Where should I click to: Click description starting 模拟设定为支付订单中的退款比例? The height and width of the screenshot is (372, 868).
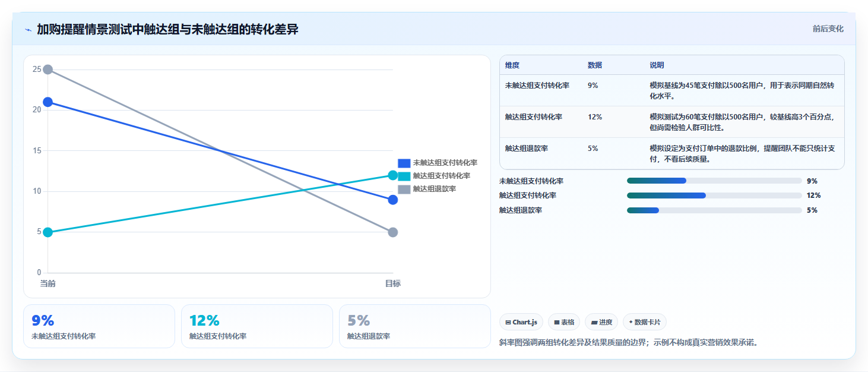coord(743,153)
